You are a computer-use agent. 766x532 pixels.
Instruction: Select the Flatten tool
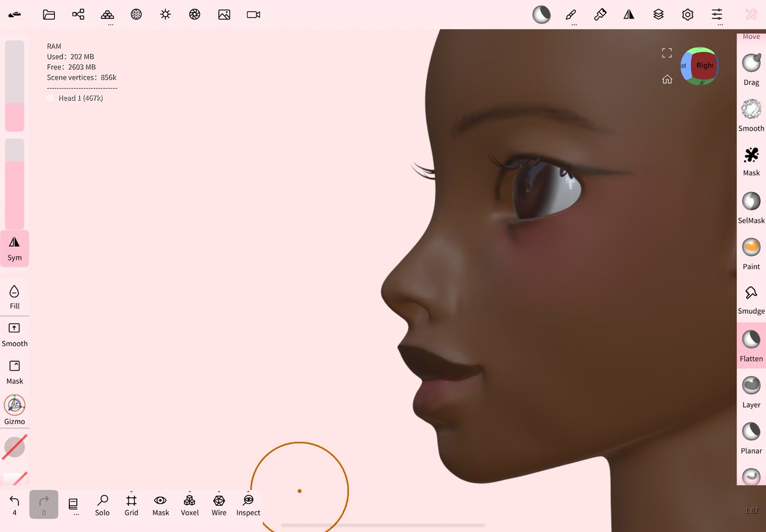[751, 345]
